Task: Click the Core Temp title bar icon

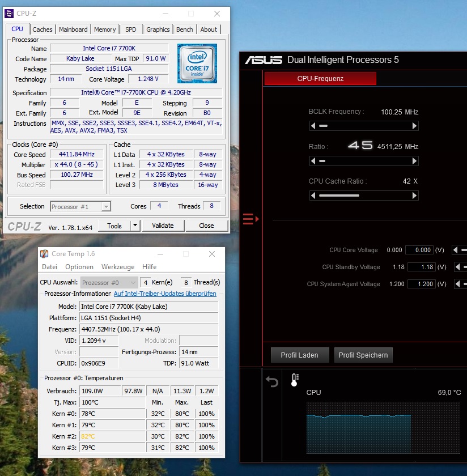Action: pos(44,253)
